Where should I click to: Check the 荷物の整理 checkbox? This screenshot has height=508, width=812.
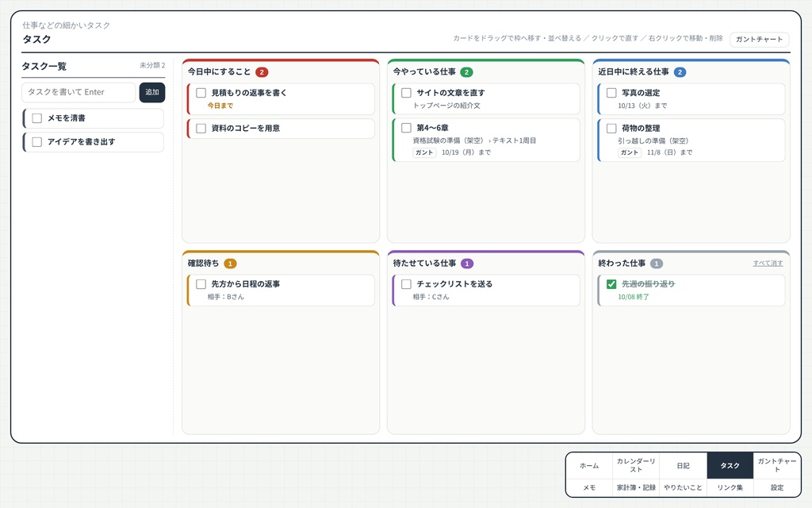click(x=611, y=128)
